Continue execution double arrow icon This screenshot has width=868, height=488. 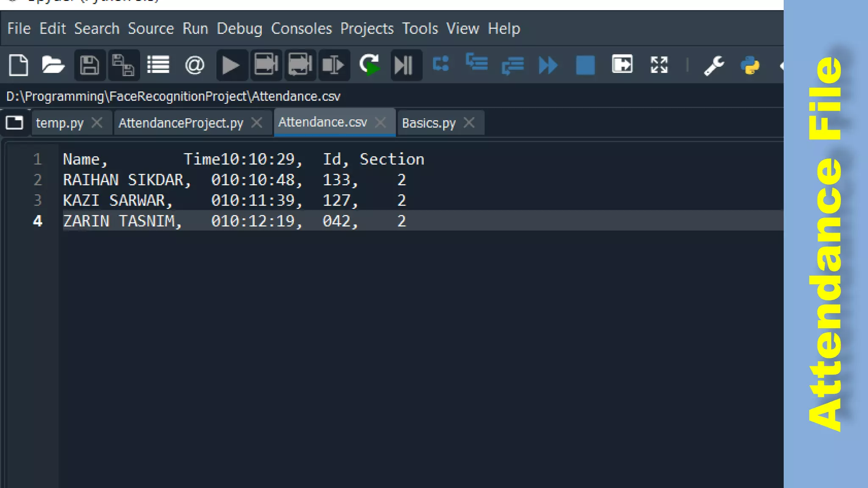pyautogui.click(x=548, y=66)
